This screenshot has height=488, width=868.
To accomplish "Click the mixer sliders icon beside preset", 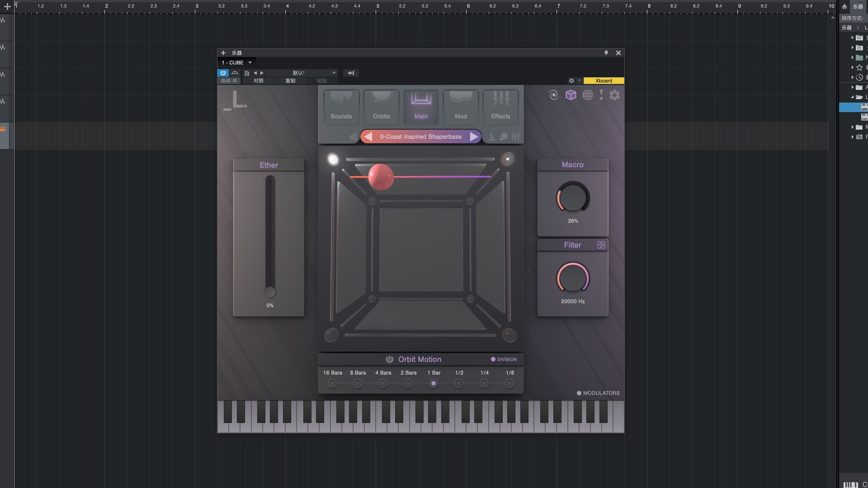I will pyautogui.click(x=515, y=137).
